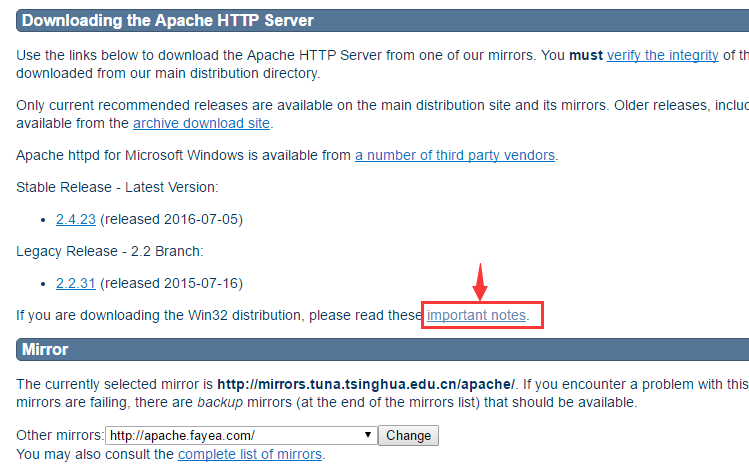
Task: Select the 2.2.31 legacy release link
Action: (x=76, y=283)
